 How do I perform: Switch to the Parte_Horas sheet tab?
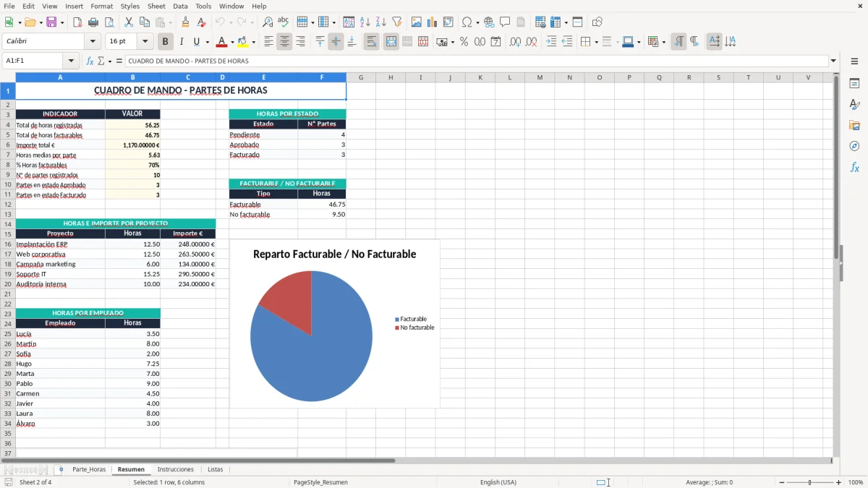[89, 469]
